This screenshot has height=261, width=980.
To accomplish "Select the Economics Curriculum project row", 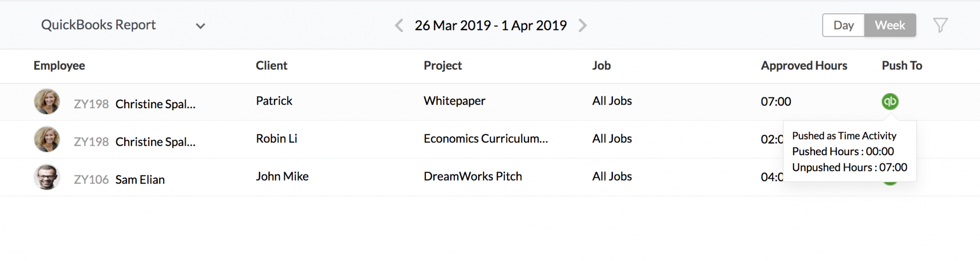I will point(490,139).
